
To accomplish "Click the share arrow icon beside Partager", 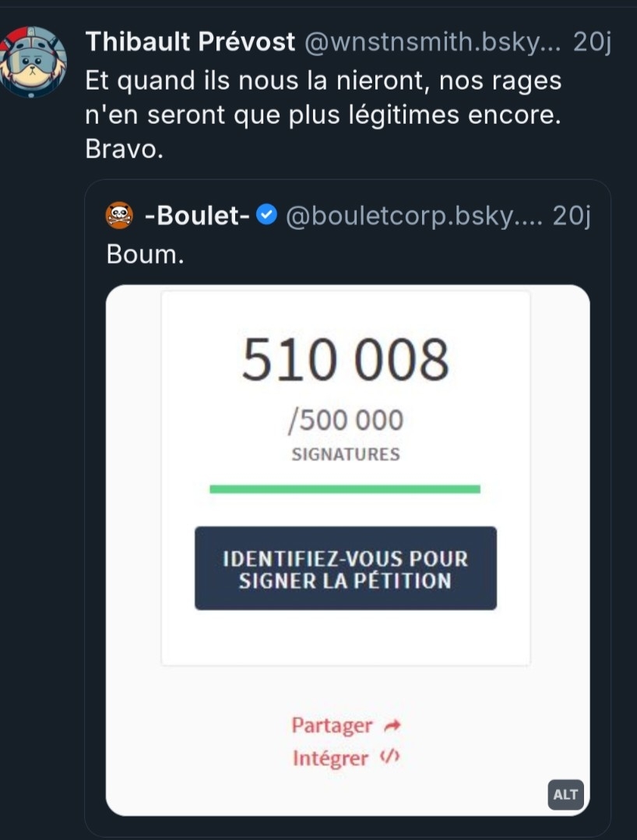I will 392,726.
